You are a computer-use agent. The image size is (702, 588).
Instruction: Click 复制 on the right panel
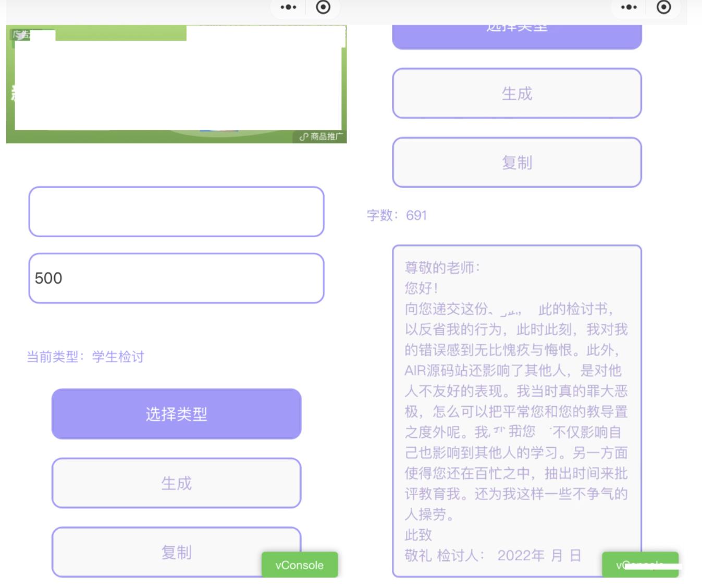(518, 162)
